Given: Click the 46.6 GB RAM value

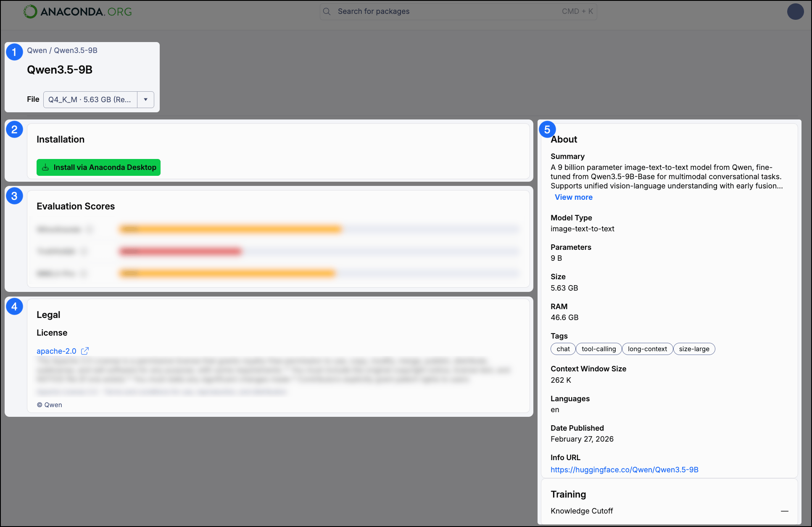Looking at the screenshot, I should [x=564, y=318].
